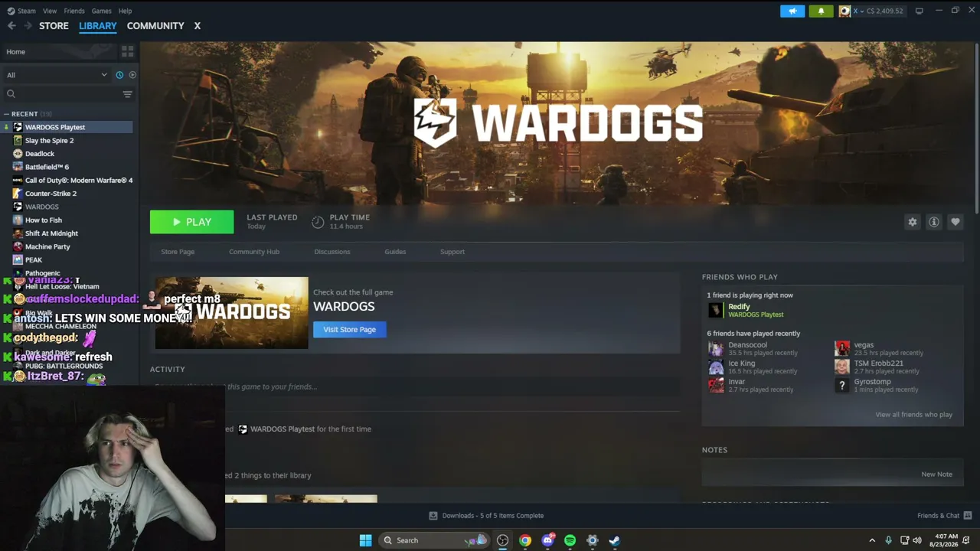Open the X profile tab in navigation

pos(197,26)
